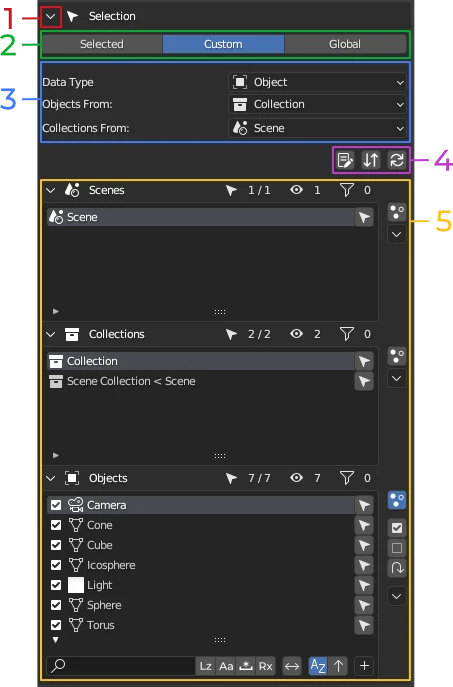Toggle alphabetical AZ sort button
Viewport: 453px width, 687px height.
point(318,666)
